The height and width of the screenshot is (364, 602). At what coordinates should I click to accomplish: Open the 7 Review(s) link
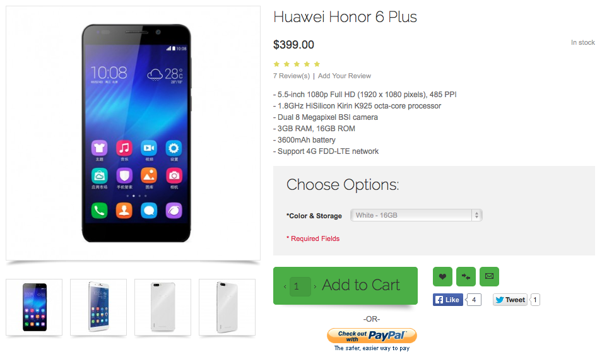[x=292, y=76]
